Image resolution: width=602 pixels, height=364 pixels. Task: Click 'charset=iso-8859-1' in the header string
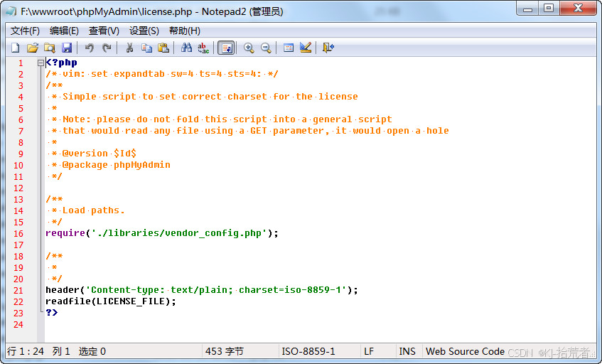tap(290, 290)
